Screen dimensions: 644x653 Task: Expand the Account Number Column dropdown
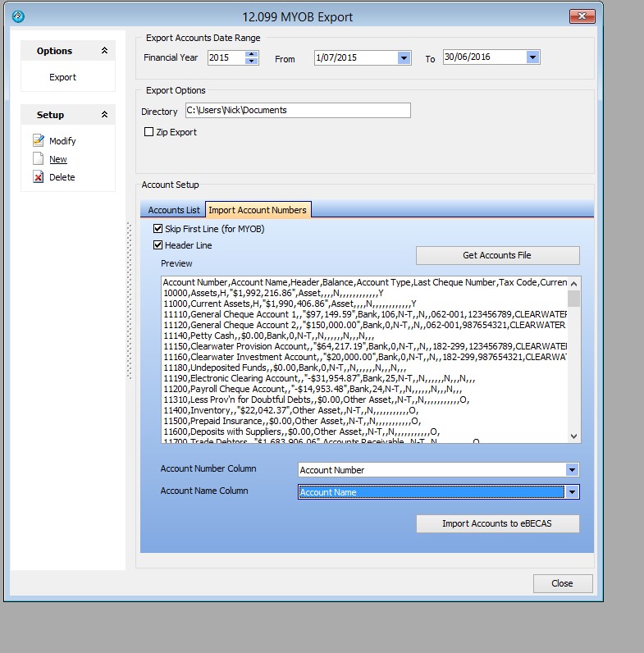coord(572,470)
